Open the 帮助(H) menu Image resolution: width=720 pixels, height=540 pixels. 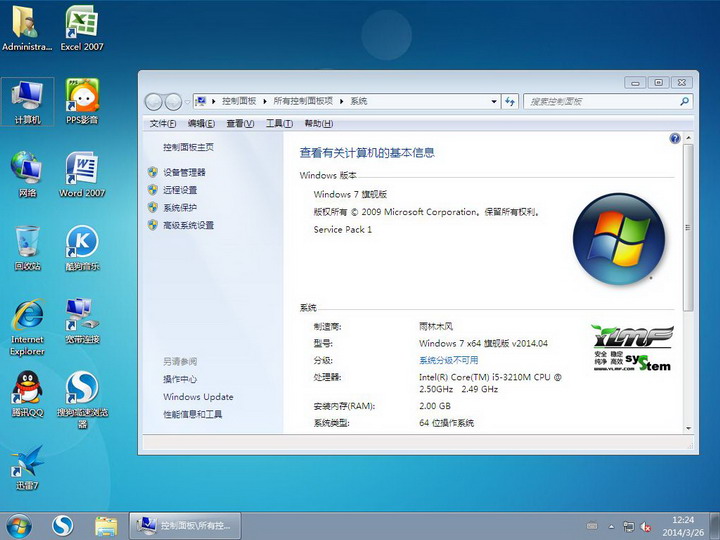point(319,124)
